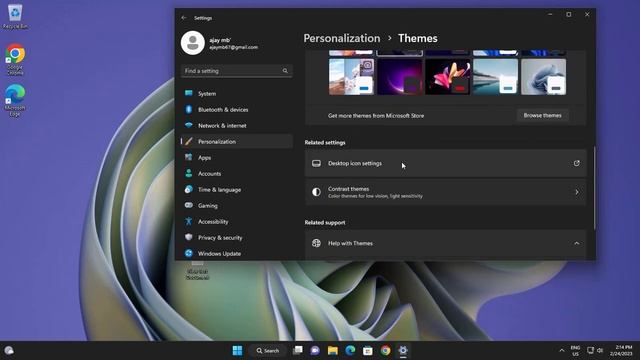Open Contrast themes settings row
The image size is (640, 360).
point(445,192)
